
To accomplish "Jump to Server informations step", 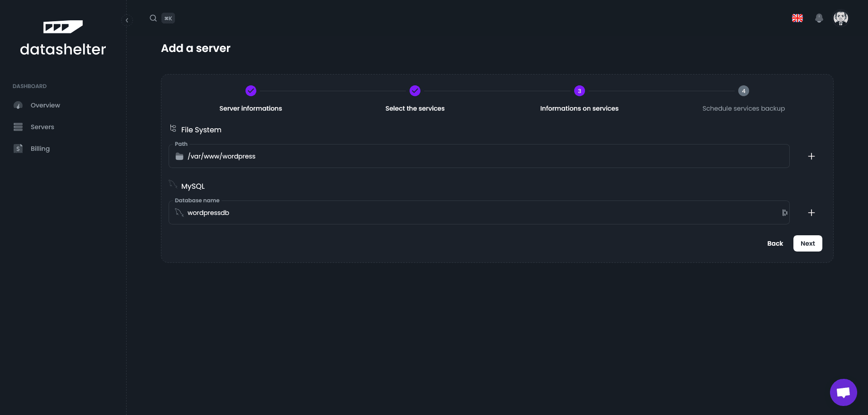I will pyautogui.click(x=250, y=91).
